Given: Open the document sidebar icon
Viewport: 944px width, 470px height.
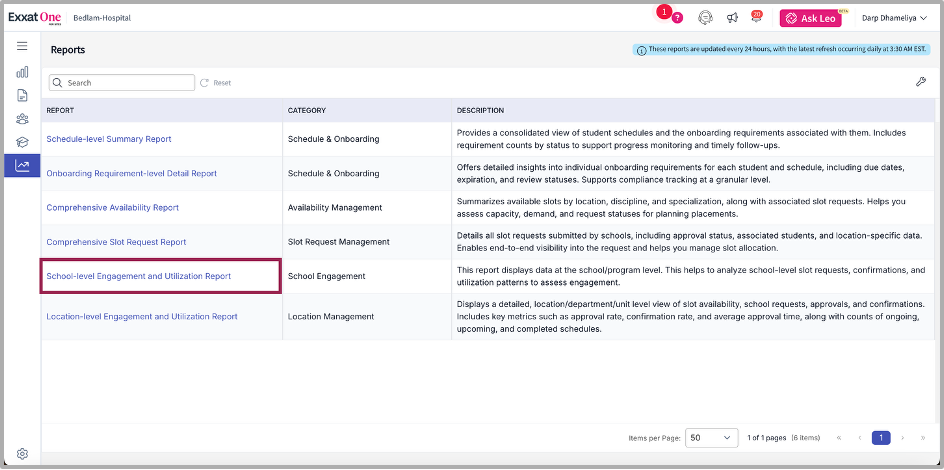Looking at the screenshot, I should pos(22,95).
